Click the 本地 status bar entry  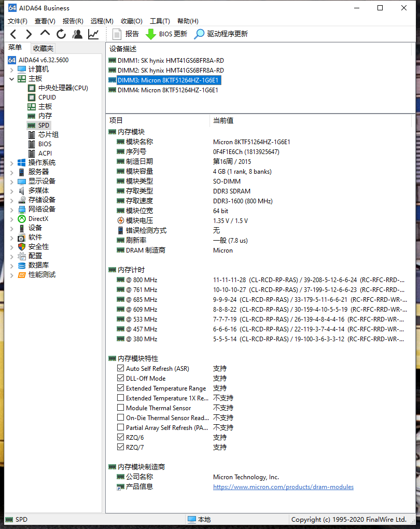(x=200, y=520)
